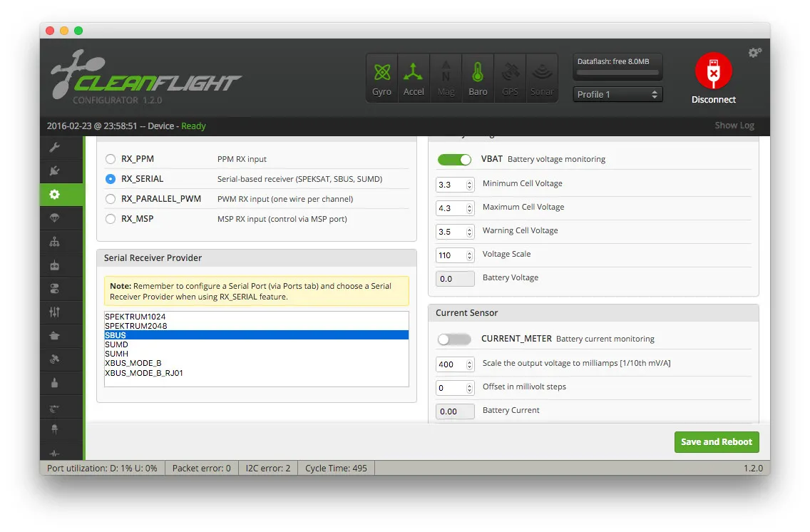Image resolution: width=810 pixels, height=532 pixels.
Task: Select the RX_PPM radio button
Action: (111, 159)
